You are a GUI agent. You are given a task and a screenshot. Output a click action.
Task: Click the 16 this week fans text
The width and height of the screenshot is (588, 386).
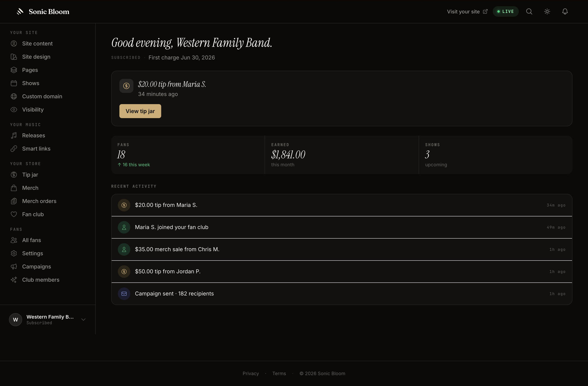click(134, 165)
